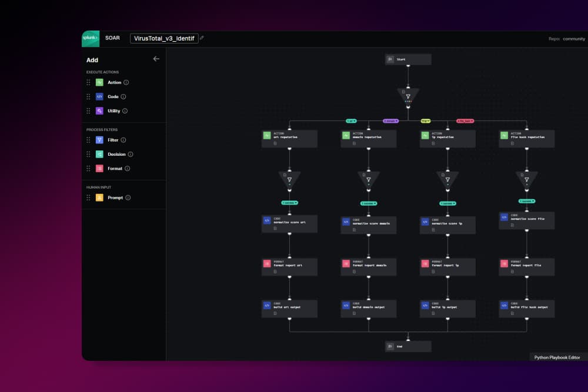This screenshot has height=392, width=588.
Task: Collapse the Add panel with the back arrow
Action: tap(156, 59)
